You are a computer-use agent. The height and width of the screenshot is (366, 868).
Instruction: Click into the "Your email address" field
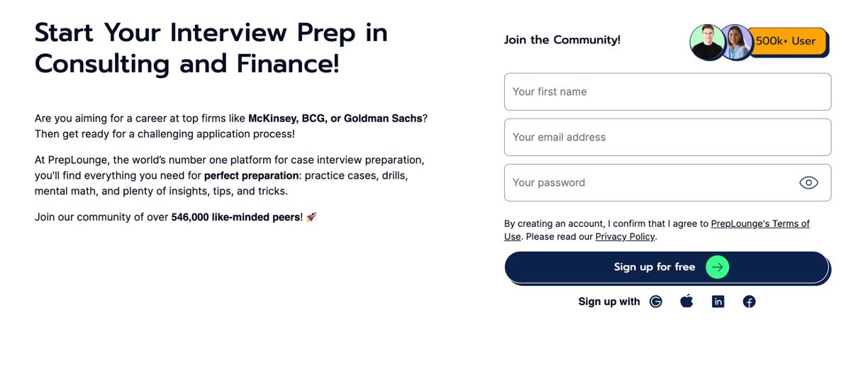[x=667, y=137]
